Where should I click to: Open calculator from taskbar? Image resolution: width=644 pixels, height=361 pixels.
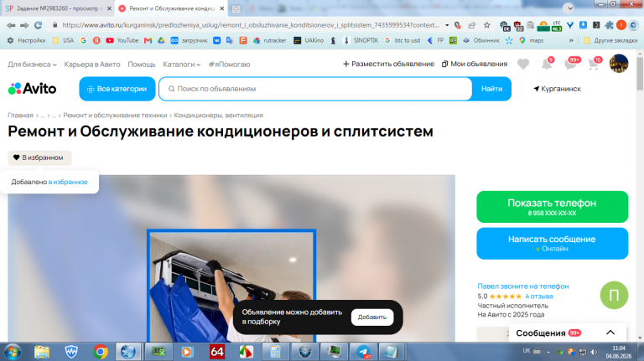pyautogui.click(x=275, y=352)
